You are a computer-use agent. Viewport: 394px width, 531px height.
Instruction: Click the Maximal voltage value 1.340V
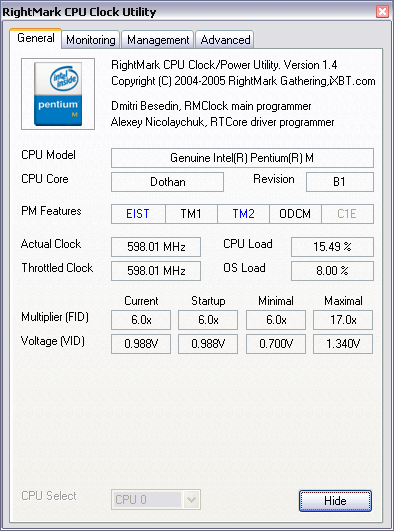[343, 344]
